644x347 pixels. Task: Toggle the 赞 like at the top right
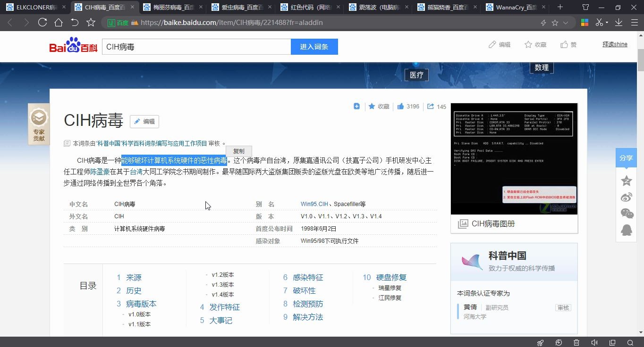[568, 44]
